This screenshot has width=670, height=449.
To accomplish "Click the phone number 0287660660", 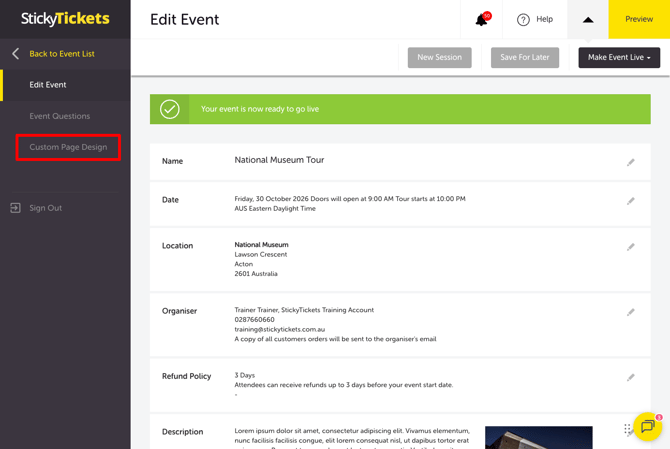I will pos(254,320).
